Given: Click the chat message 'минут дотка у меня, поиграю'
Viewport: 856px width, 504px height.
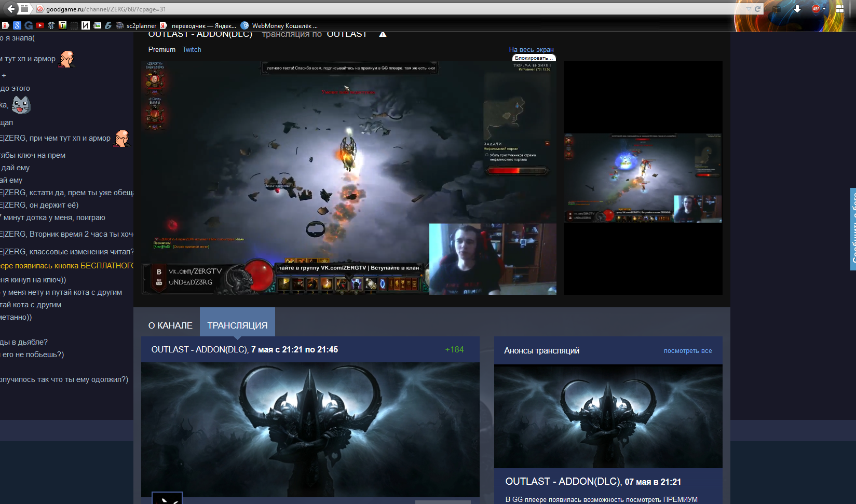Looking at the screenshot, I should pyautogui.click(x=52, y=217).
